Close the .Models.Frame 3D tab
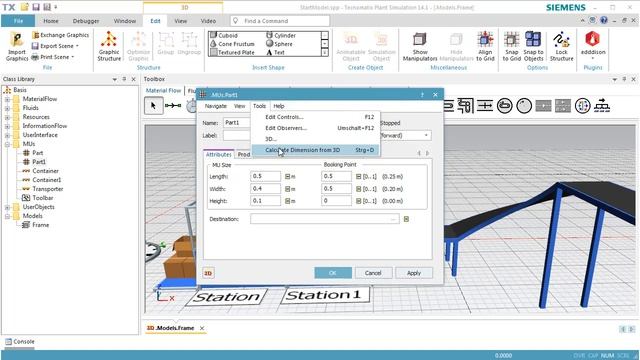 [x=202, y=328]
